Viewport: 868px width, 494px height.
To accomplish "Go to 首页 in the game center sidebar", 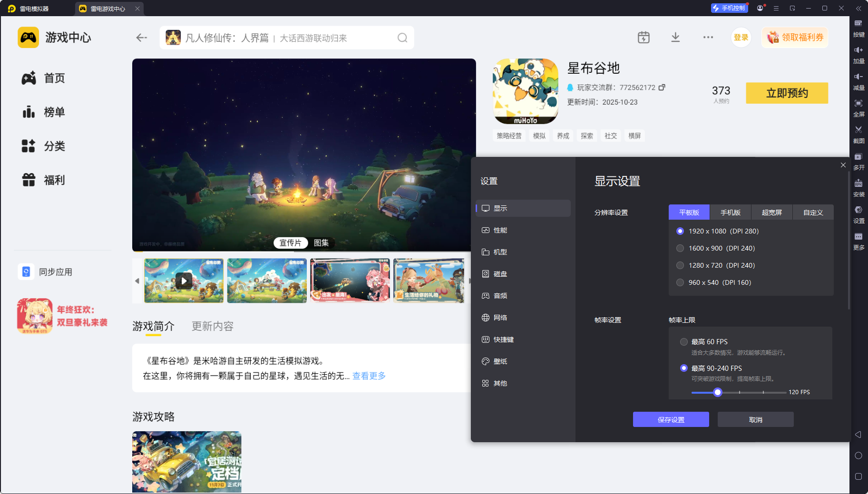I will (x=44, y=78).
